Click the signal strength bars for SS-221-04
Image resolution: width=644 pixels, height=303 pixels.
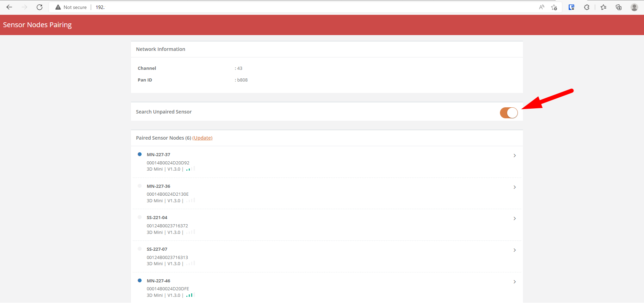[x=190, y=232]
